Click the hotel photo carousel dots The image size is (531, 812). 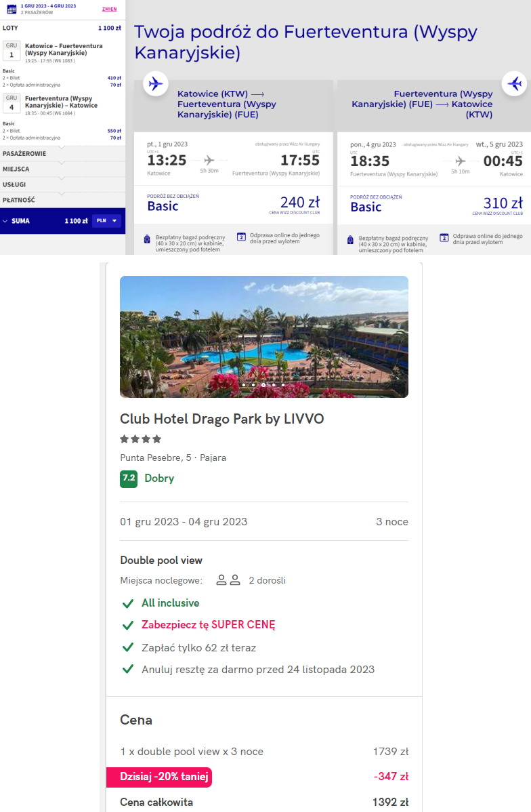263,385
